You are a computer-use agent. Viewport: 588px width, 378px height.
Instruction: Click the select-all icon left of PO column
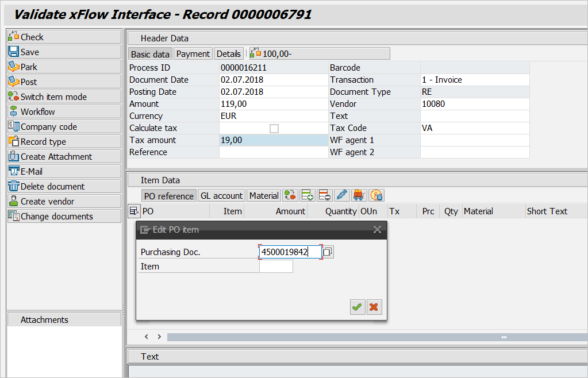coord(133,211)
